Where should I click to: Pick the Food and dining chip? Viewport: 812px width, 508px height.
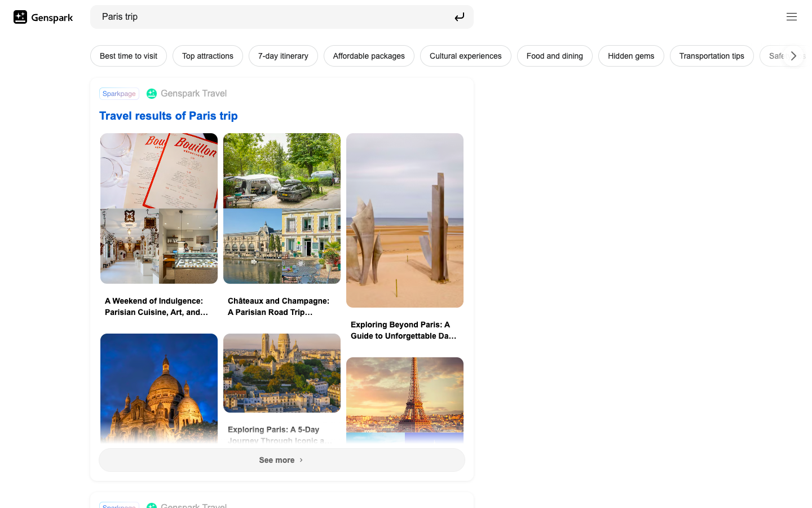(x=555, y=56)
